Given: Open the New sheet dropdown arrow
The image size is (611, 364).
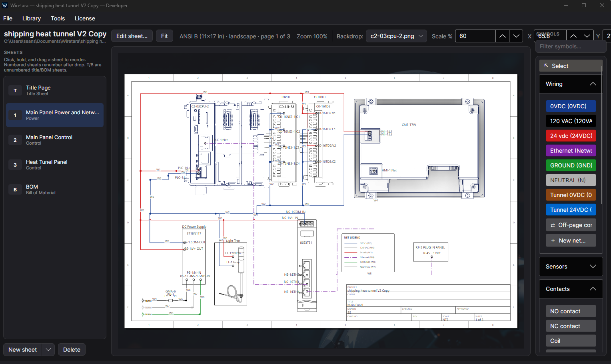Looking at the screenshot, I should (48, 350).
